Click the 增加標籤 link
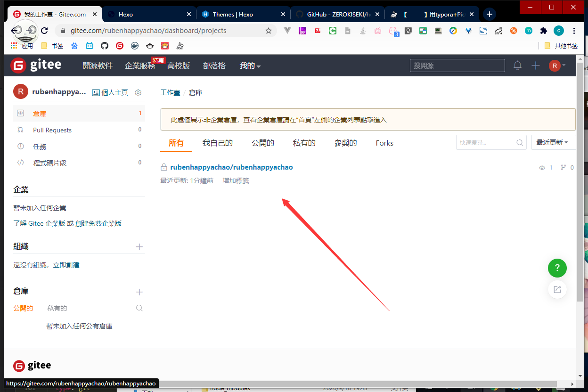 coord(236,180)
